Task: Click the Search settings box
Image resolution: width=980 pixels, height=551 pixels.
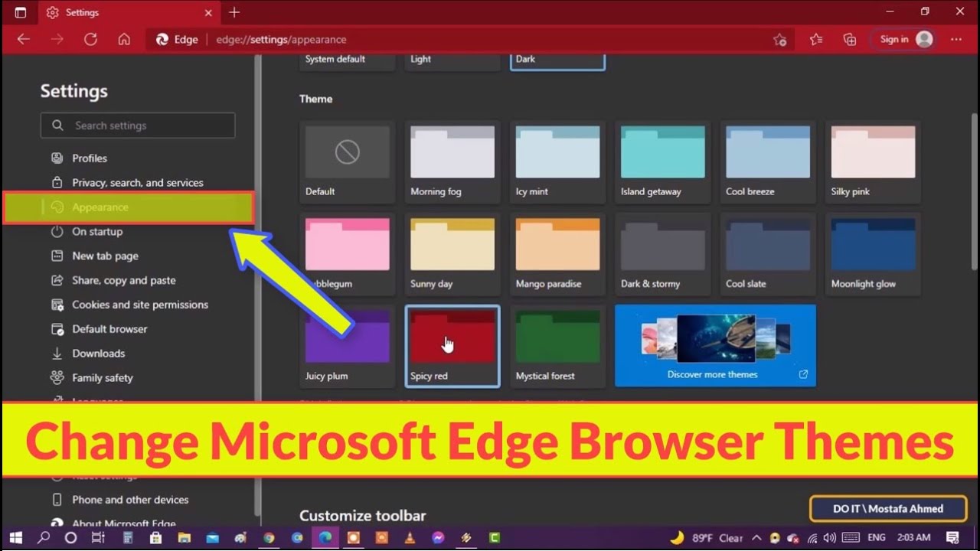Action: [138, 126]
